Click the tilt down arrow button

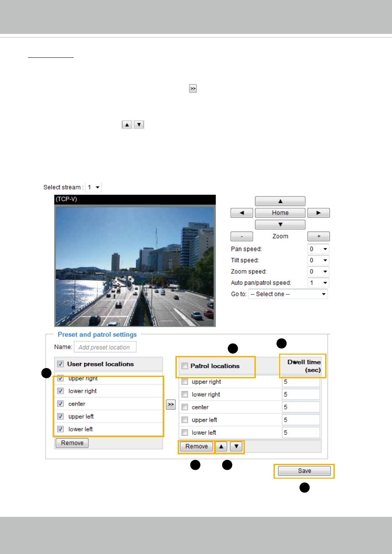pyautogui.click(x=280, y=224)
